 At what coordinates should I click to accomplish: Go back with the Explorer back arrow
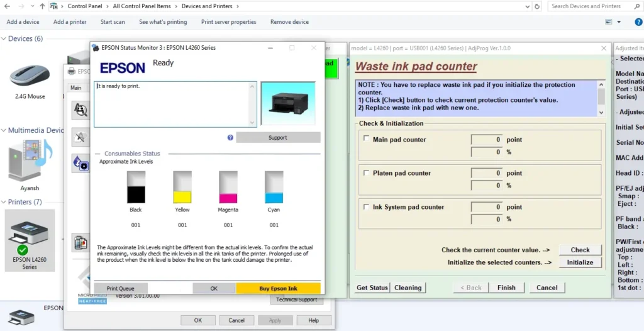(x=7, y=6)
